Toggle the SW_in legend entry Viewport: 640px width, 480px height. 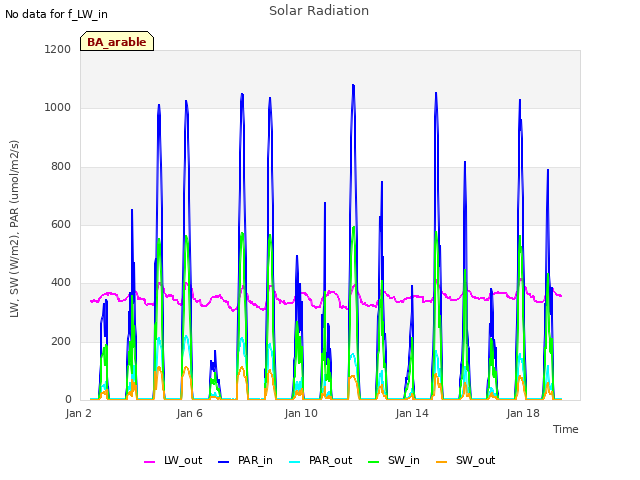pyautogui.click(x=394, y=460)
